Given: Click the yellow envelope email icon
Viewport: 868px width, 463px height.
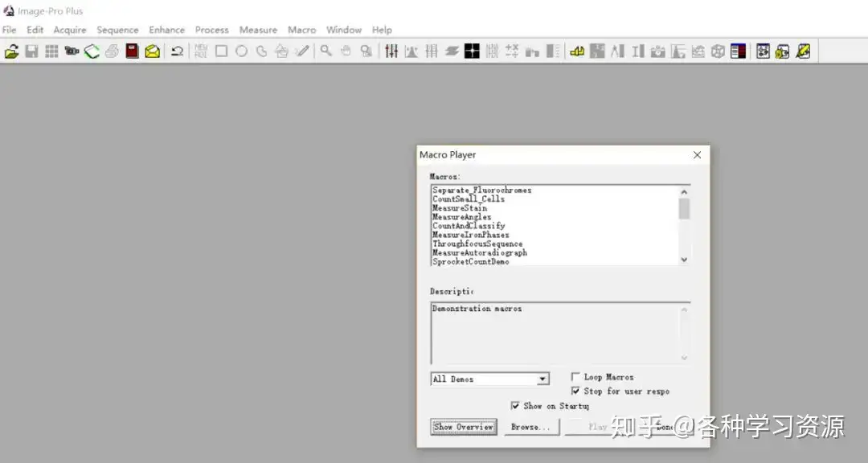Looking at the screenshot, I should pyautogui.click(x=152, y=51).
